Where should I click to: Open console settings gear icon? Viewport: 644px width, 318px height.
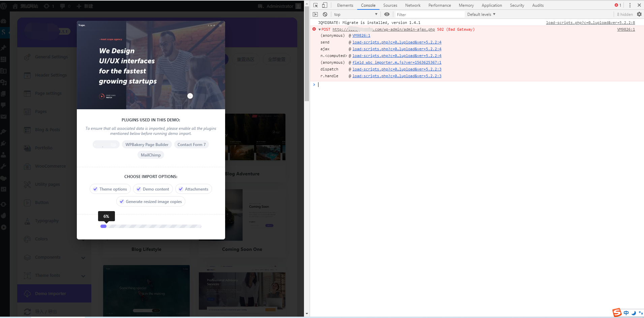(639, 14)
